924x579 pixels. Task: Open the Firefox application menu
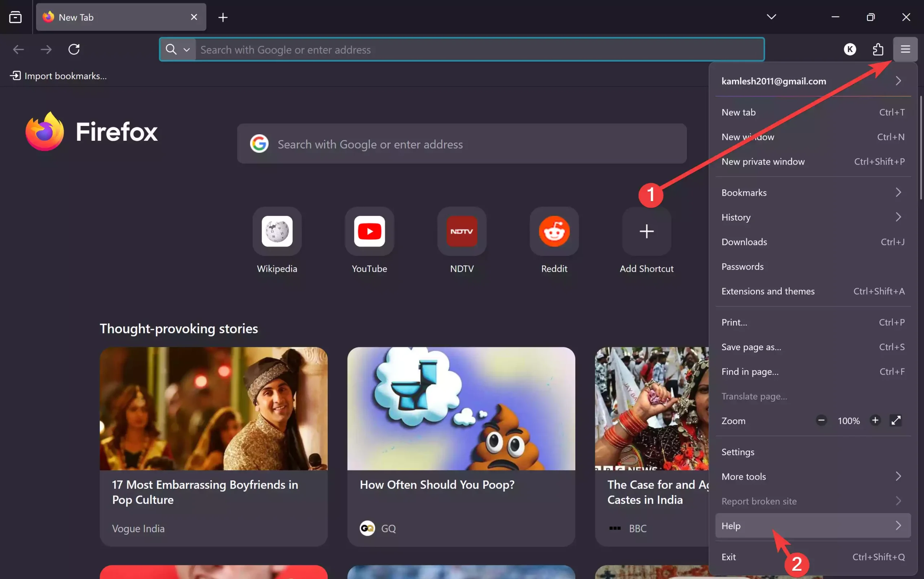coord(905,49)
